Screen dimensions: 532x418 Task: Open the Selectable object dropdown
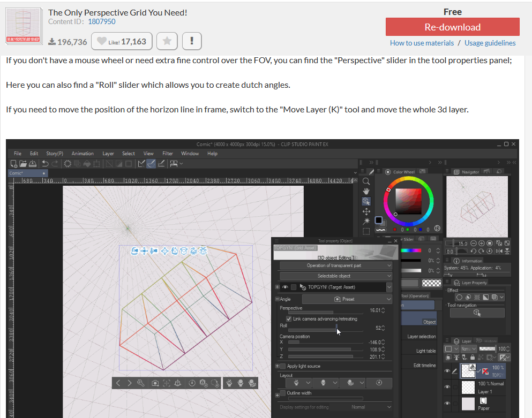[x=335, y=276]
